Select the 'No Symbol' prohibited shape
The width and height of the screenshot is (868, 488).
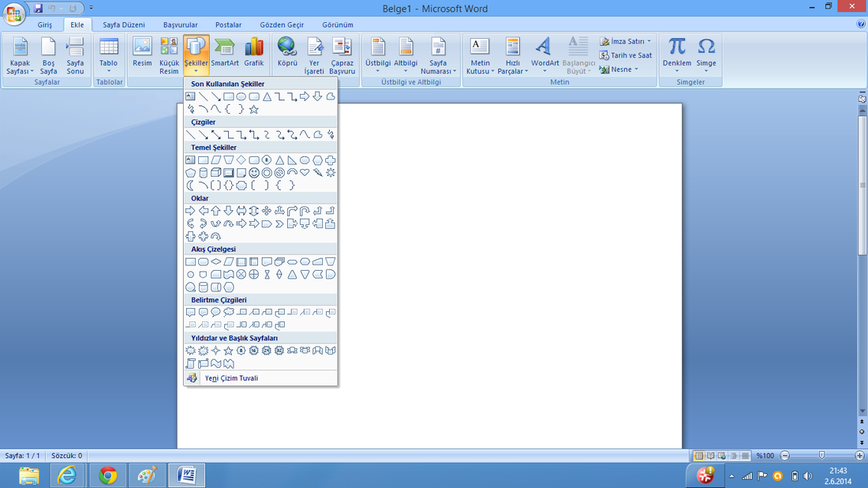pos(279,173)
